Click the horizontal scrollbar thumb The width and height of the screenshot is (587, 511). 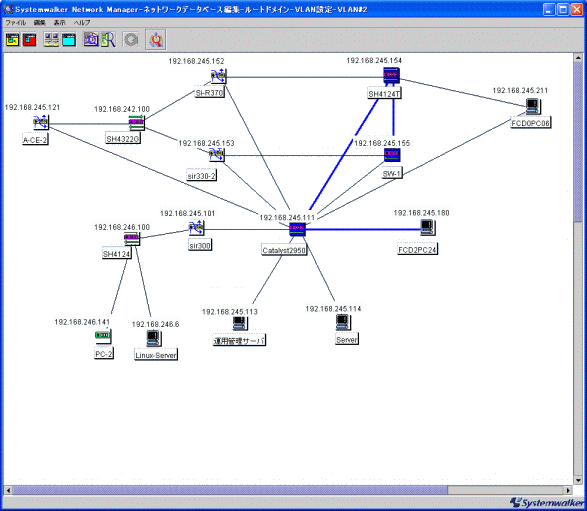pyautogui.click(x=230, y=490)
